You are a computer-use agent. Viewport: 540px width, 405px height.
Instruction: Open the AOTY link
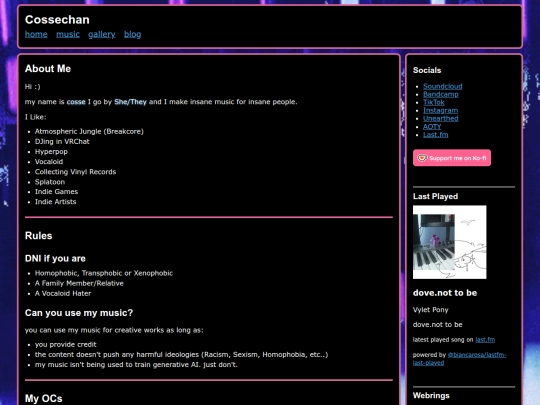point(432,126)
